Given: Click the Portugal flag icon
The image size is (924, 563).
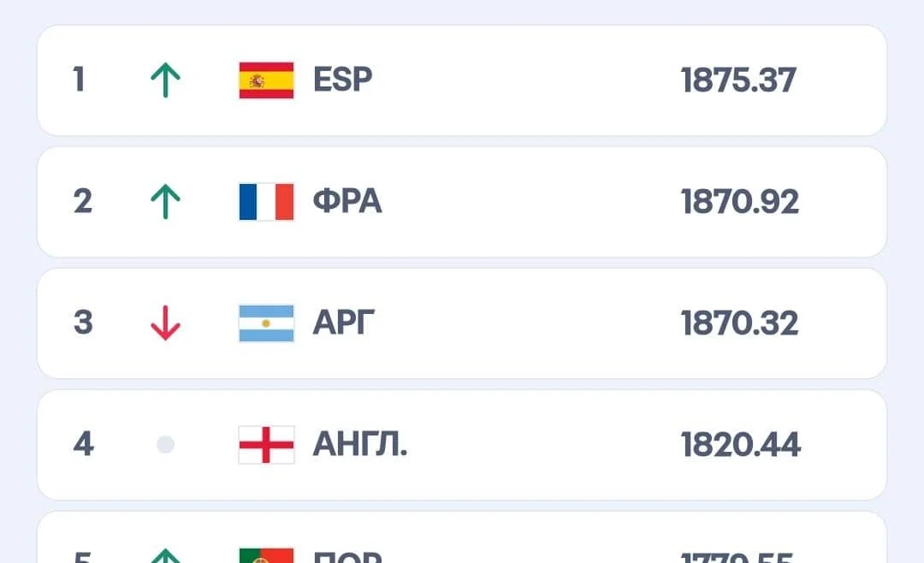Looking at the screenshot, I should point(266,554).
